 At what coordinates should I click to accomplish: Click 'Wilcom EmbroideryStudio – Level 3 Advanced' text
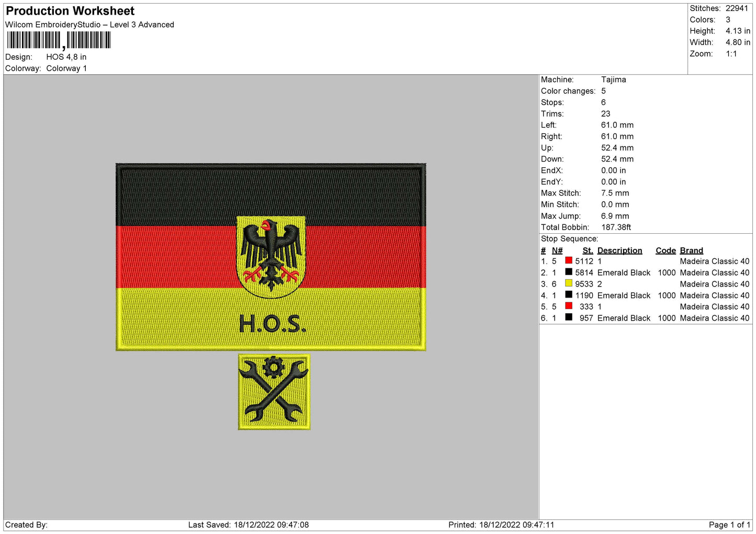pyautogui.click(x=89, y=25)
